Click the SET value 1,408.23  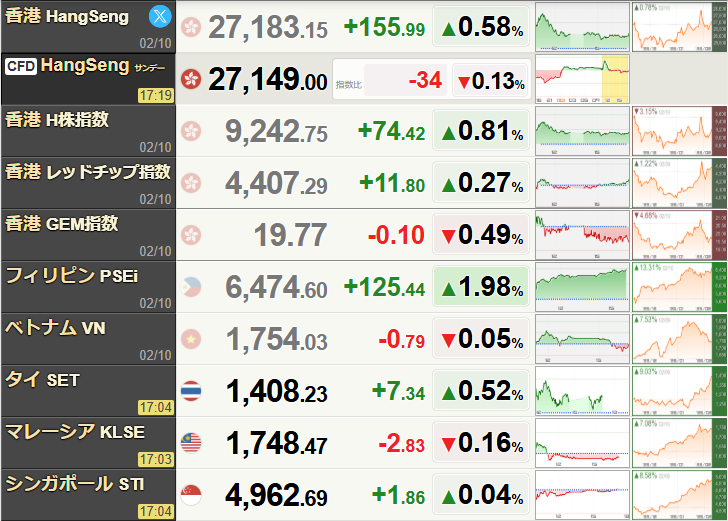(x=276, y=391)
